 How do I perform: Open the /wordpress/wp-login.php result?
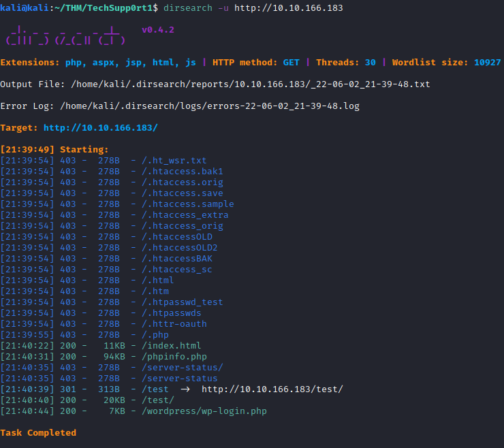coord(204,411)
